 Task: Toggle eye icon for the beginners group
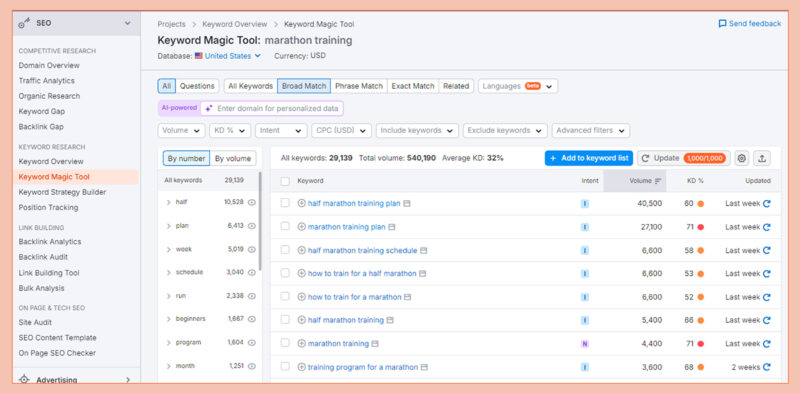(252, 319)
